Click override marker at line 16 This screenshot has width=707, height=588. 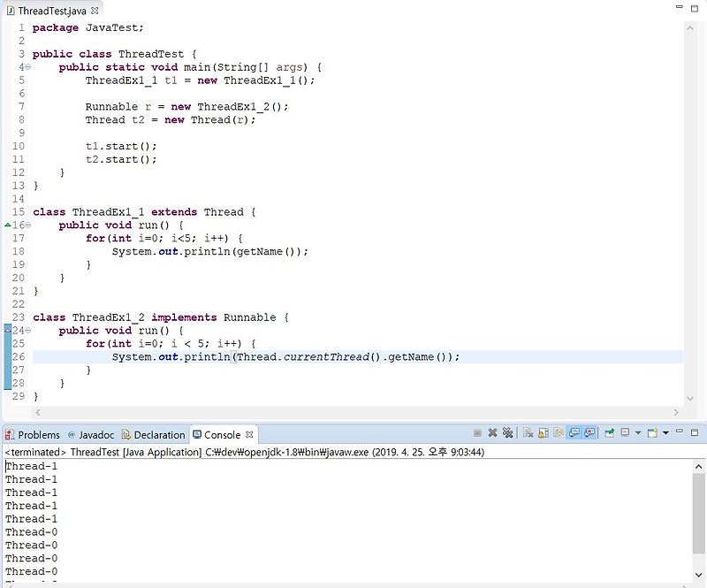click(8, 225)
